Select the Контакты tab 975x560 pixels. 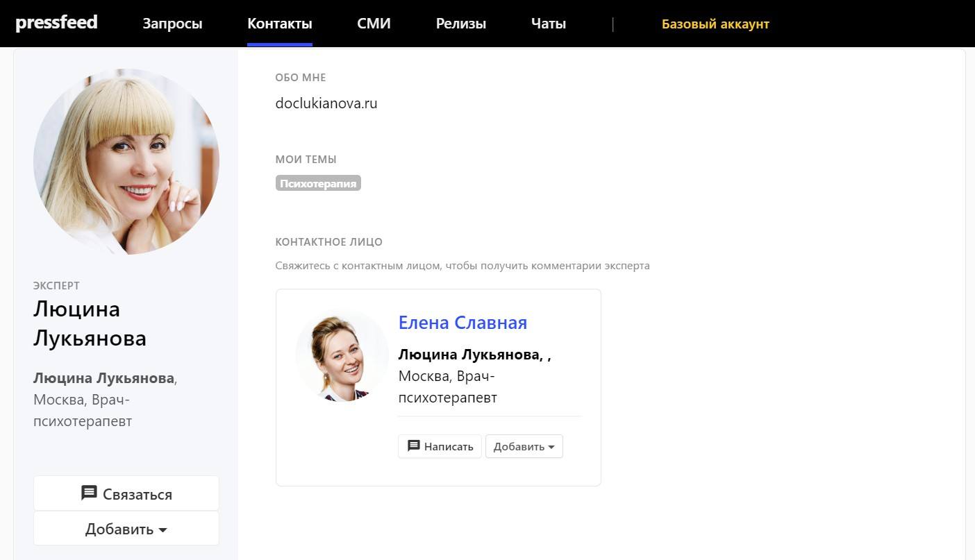pos(279,24)
